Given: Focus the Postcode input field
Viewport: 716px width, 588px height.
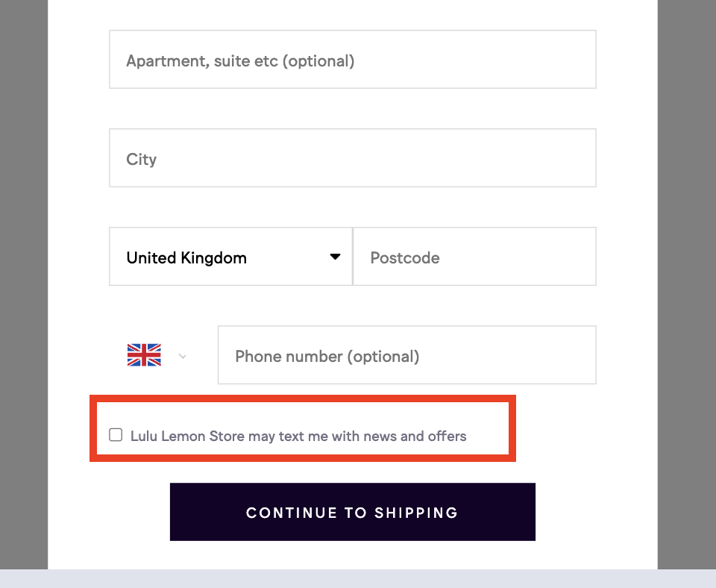Looking at the screenshot, I should [x=474, y=257].
